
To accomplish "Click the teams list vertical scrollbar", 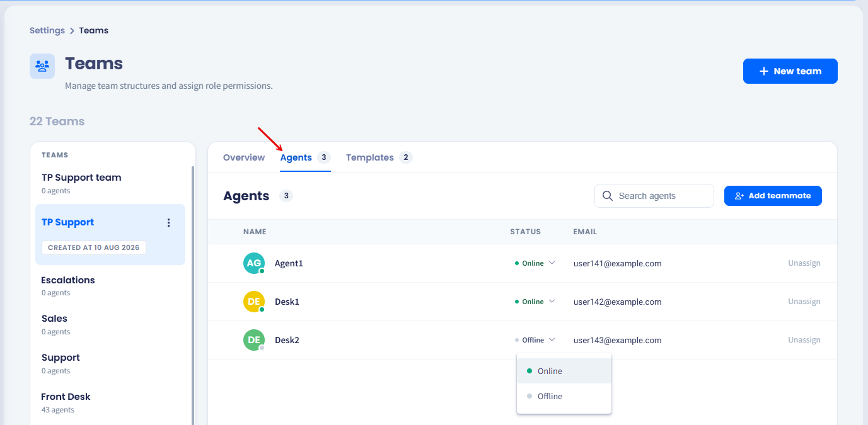I will point(193,296).
